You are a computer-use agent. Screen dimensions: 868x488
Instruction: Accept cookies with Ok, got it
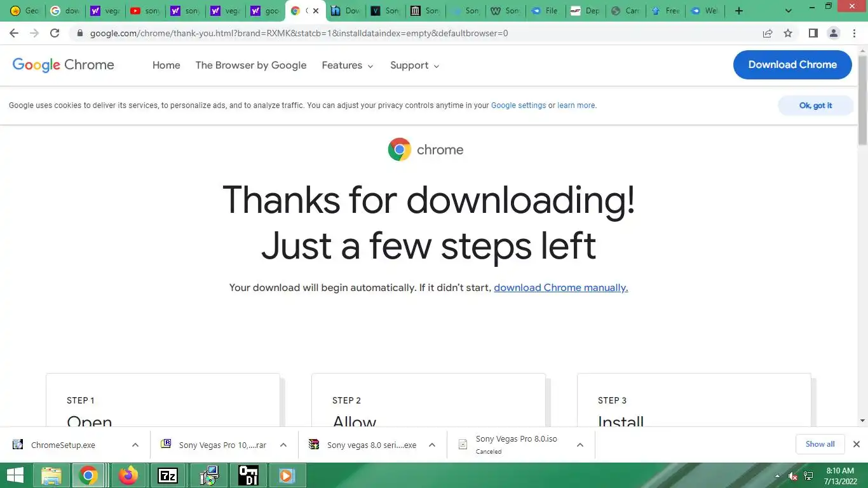coord(815,105)
